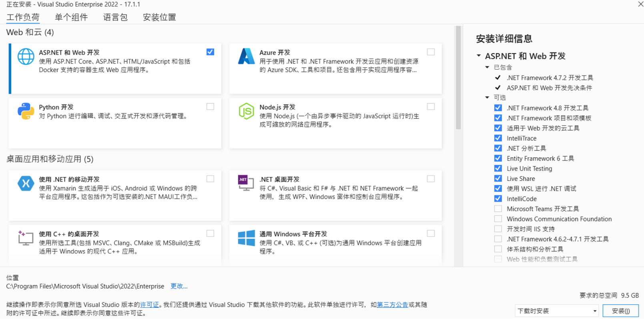Screen dimensions: 644x319
Task: Close the Visual Studio installer dialog
Action: point(640,4)
